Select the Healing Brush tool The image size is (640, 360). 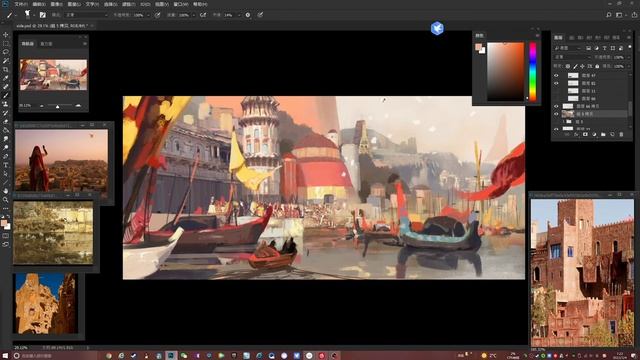[6, 87]
